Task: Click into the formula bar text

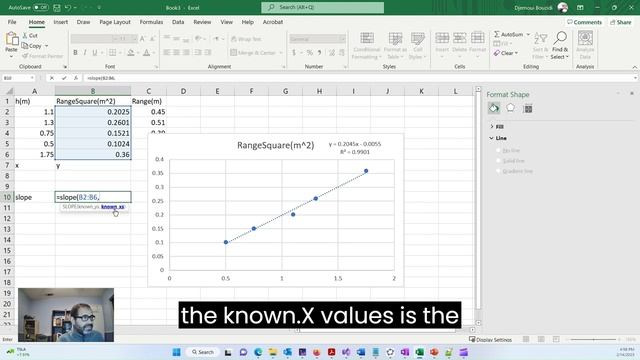Action: (359, 78)
